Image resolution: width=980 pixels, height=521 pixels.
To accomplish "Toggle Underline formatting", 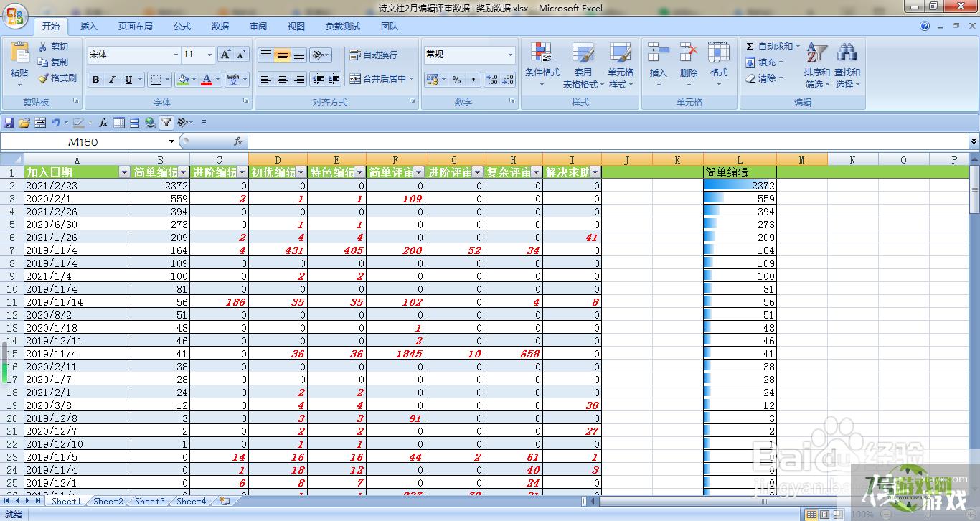I will pyautogui.click(x=128, y=80).
